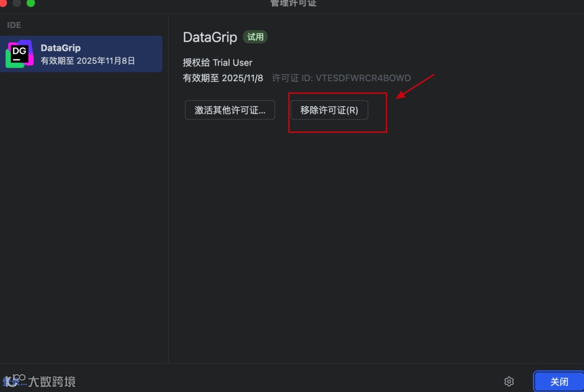Click the DataGrip DG logo icon

coord(19,54)
